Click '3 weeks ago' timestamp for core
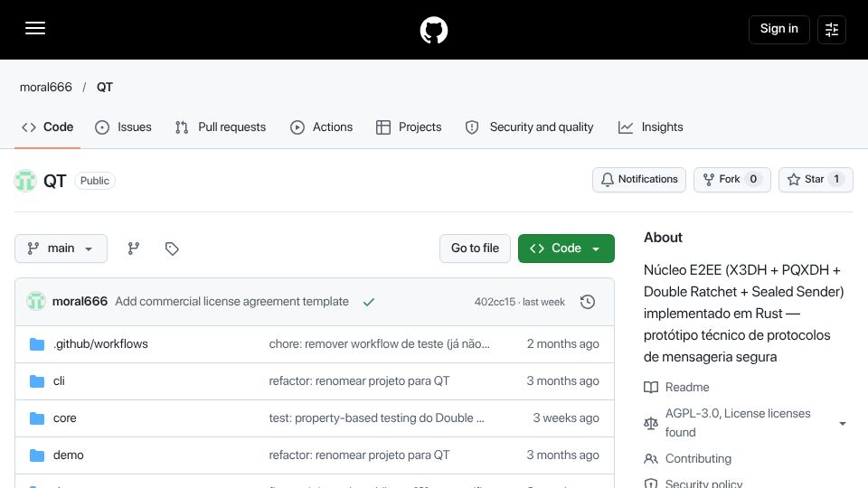Screen dimensions: 868x488 tap(566, 418)
